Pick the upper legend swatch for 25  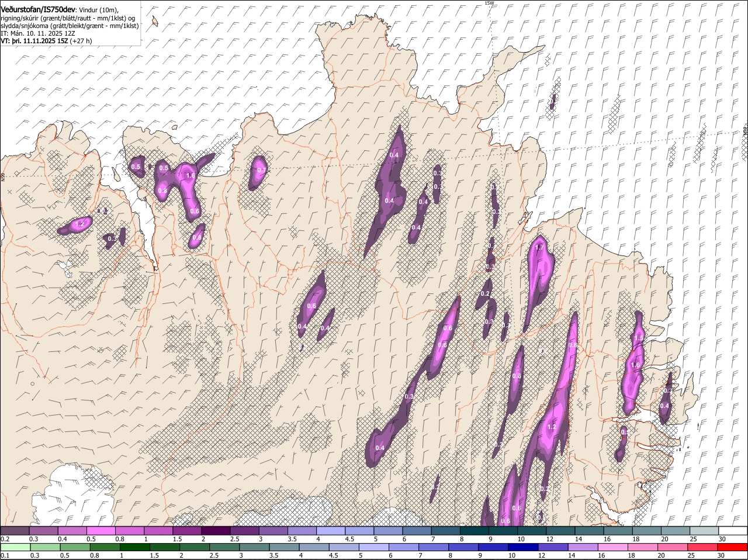704,530
